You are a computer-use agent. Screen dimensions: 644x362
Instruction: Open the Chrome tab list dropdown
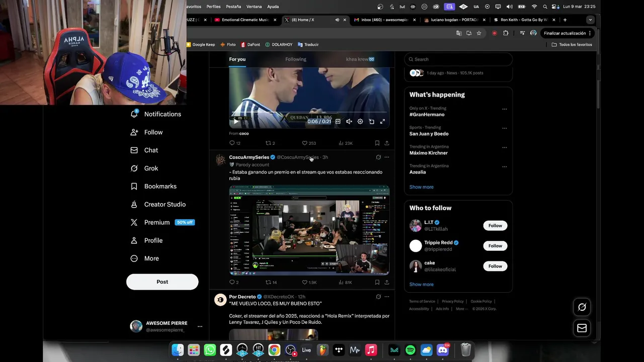coord(590,20)
